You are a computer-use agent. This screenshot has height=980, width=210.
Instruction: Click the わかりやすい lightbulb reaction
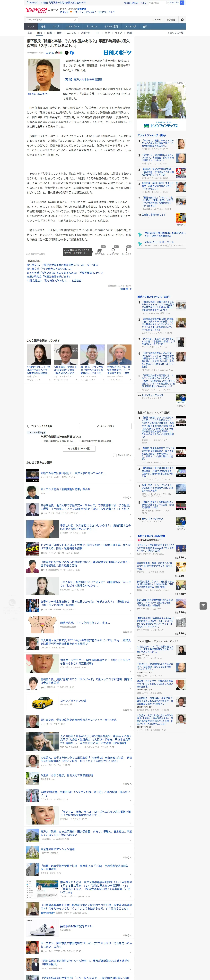coord(113,250)
